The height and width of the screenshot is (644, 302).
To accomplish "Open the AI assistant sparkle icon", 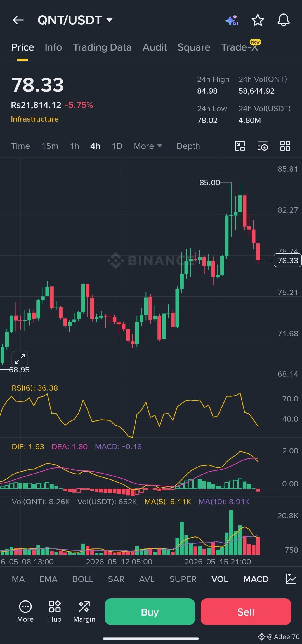I will 232,20.
